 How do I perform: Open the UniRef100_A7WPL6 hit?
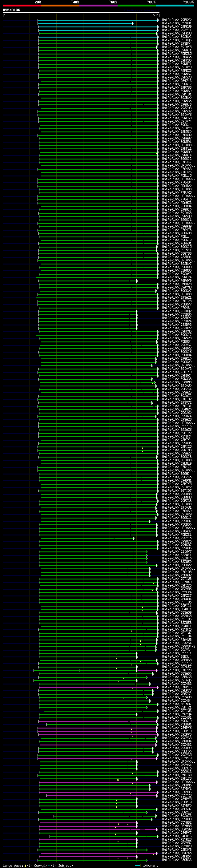(177, 687)
